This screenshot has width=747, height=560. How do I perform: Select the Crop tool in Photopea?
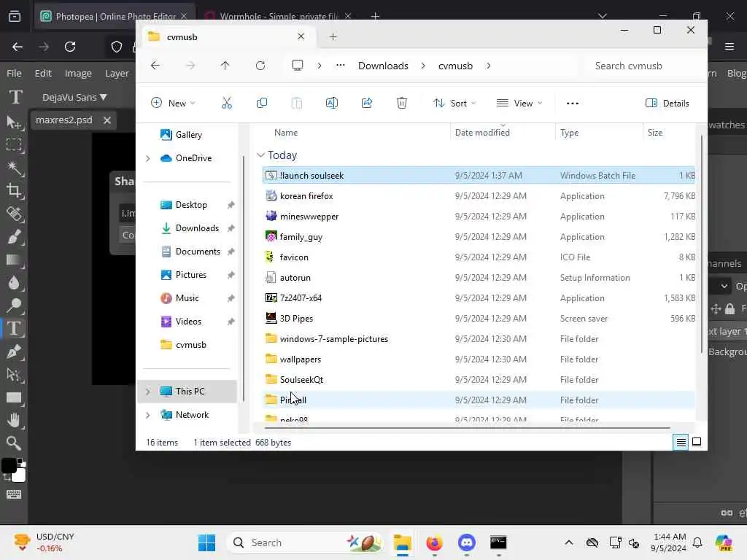click(x=14, y=191)
